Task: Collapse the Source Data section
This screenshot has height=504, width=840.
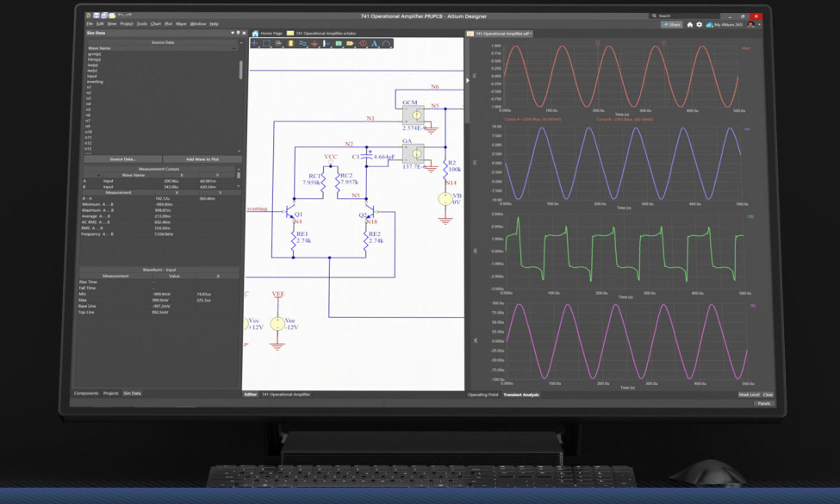Action: coord(240,42)
